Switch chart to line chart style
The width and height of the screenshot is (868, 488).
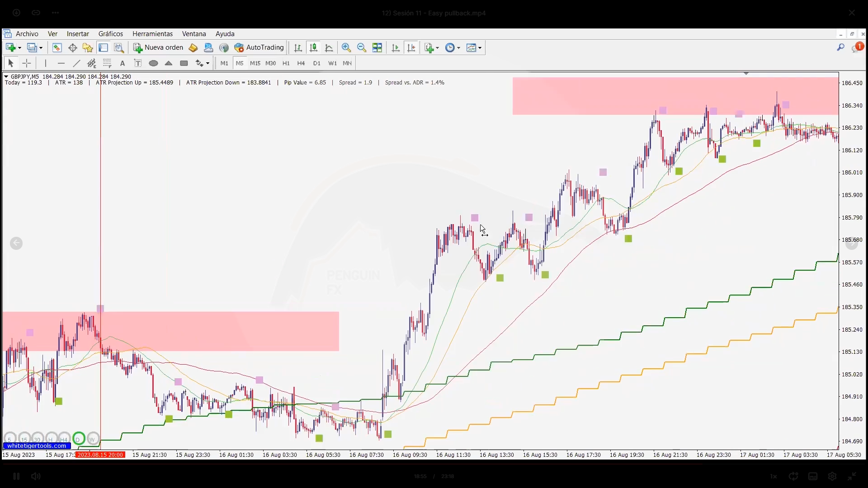[x=329, y=47]
